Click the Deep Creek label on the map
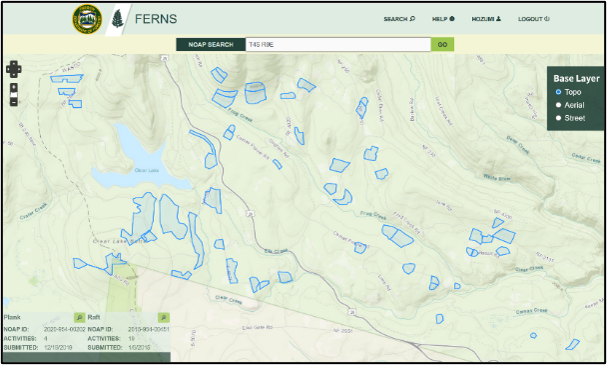The width and height of the screenshot is (607, 365). [517, 145]
